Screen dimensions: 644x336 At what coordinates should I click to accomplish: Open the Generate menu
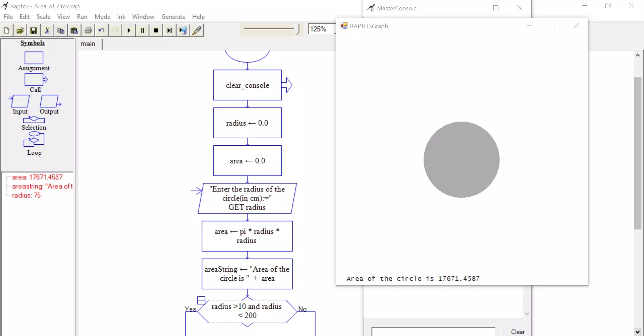pyautogui.click(x=173, y=17)
